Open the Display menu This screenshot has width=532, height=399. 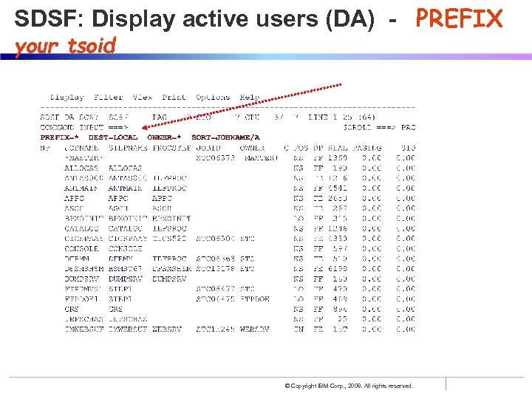coord(66,98)
